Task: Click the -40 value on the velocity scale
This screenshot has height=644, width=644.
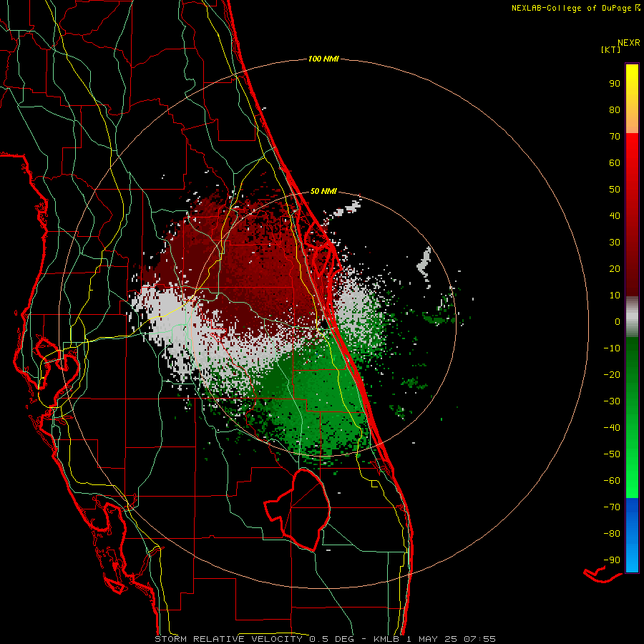Action: click(x=612, y=428)
